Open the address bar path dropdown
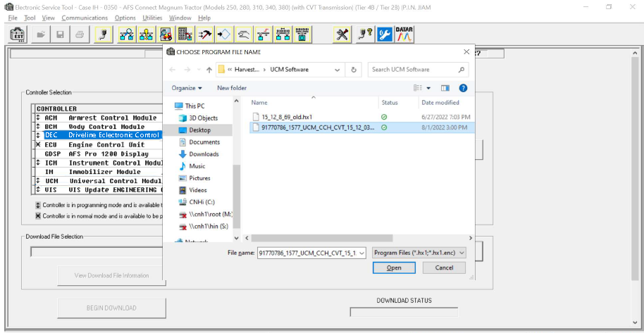This screenshot has height=333, width=644. pyautogui.click(x=338, y=70)
